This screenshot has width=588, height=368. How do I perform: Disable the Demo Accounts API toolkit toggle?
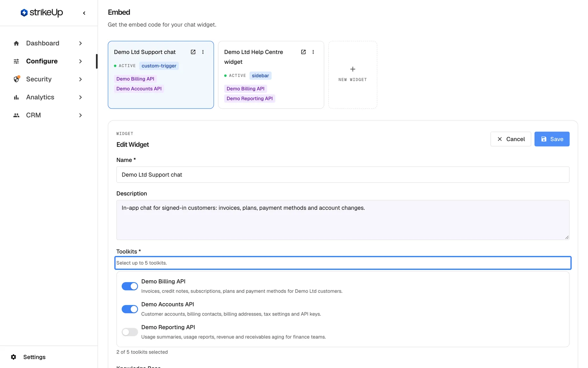[130, 309]
